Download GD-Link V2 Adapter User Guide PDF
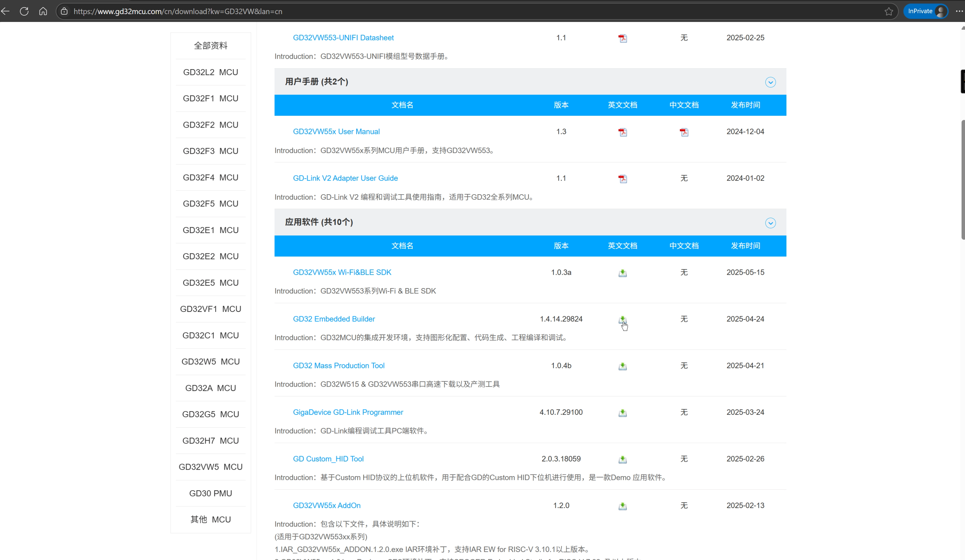This screenshot has width=965, height=560. (x=623, y=179)
